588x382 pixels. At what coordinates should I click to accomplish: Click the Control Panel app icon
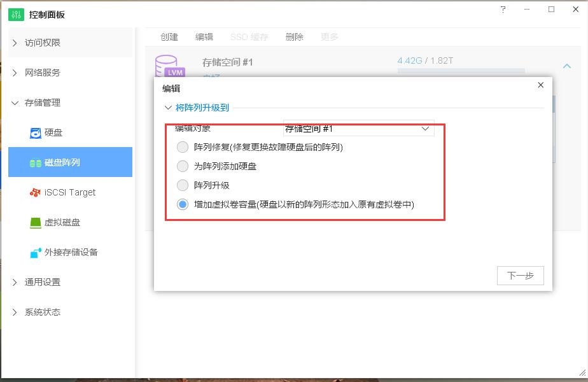[x=16, y=15]
